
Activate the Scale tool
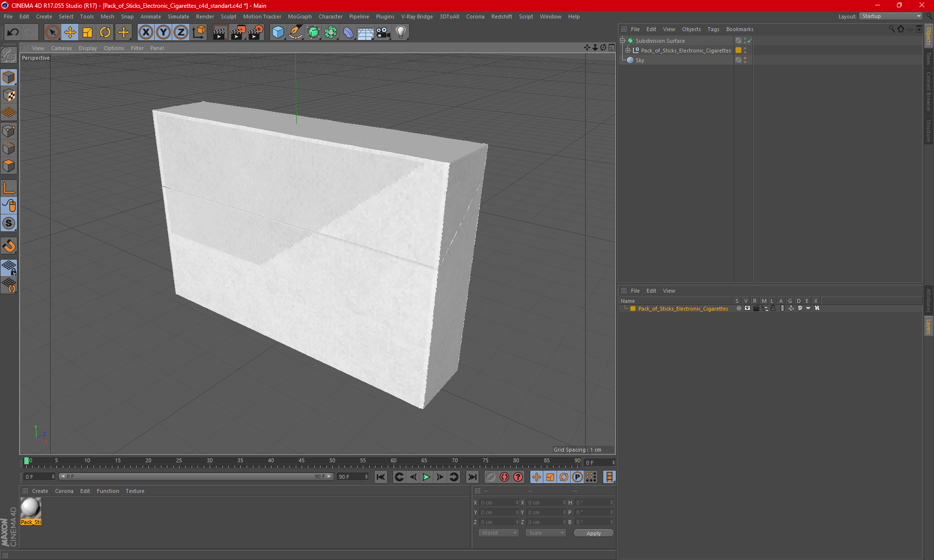[x=88, y=33]
